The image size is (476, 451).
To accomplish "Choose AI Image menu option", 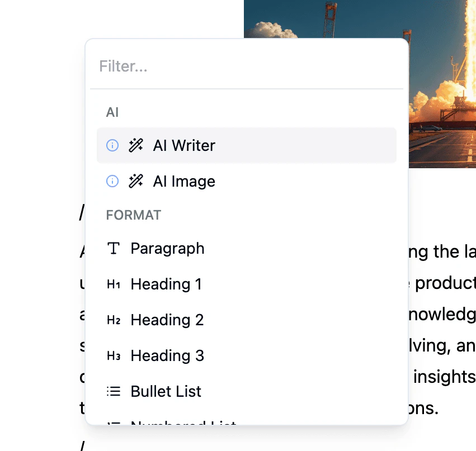I will (x=184, y=182).
